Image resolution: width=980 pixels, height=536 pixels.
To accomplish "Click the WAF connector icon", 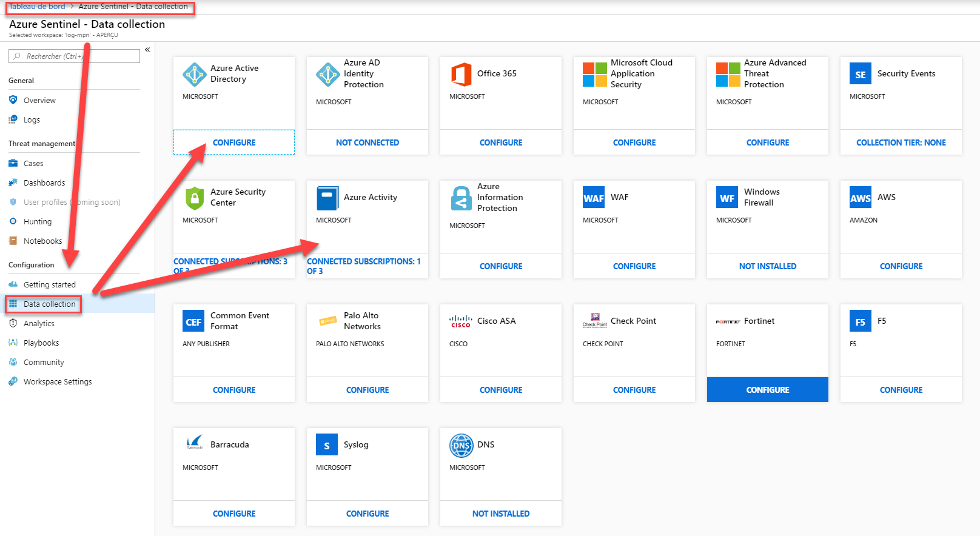I will (594, 198).
